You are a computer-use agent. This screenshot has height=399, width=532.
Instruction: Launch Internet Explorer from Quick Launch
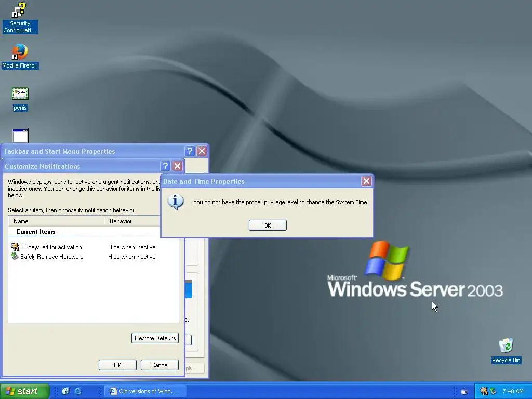point(78,391)
